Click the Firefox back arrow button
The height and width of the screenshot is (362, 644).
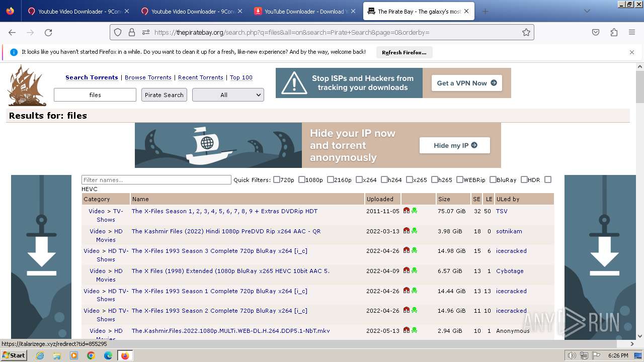pyautogui.click(x=12, y=32)
